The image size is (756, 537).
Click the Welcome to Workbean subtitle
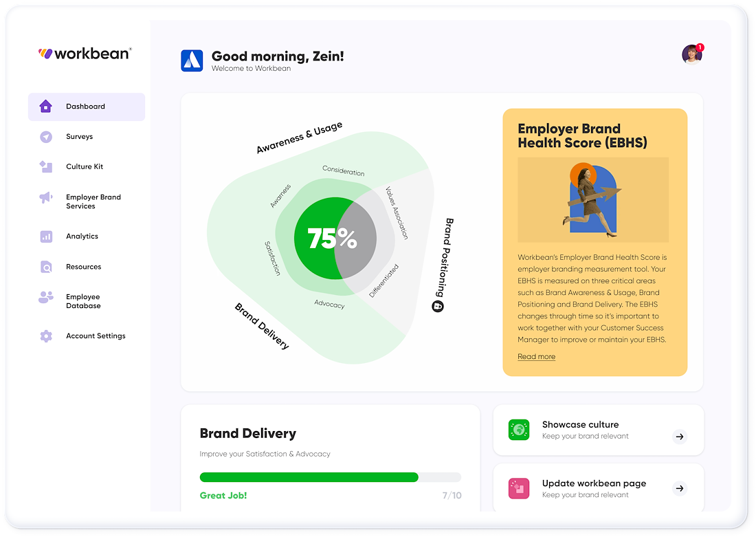tap(251, 69)
